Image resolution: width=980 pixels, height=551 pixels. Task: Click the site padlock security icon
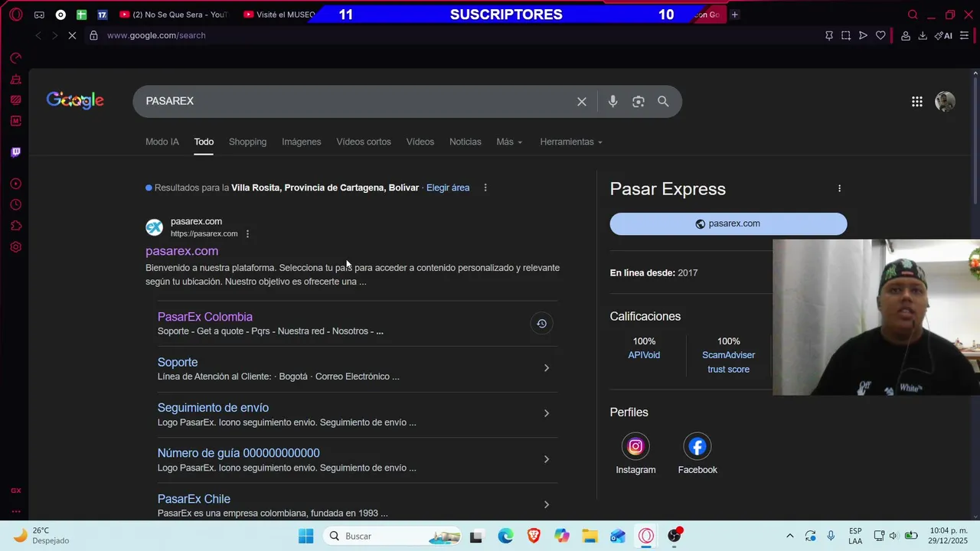tap(93, 35)
